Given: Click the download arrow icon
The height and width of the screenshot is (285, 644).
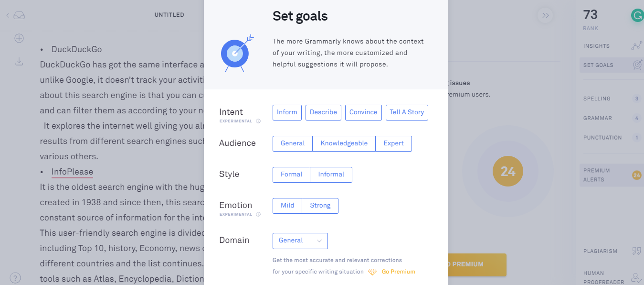Looking at the screenshot, I should point(19,62).
